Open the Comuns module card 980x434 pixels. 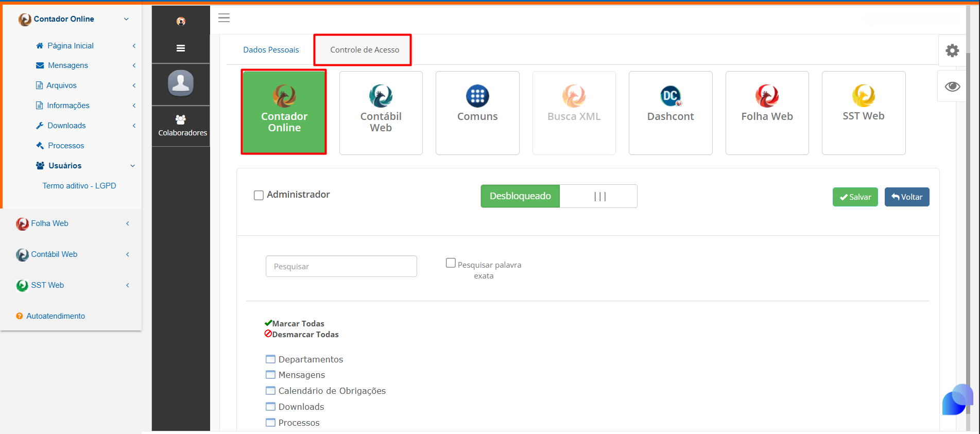pos(477,113)
